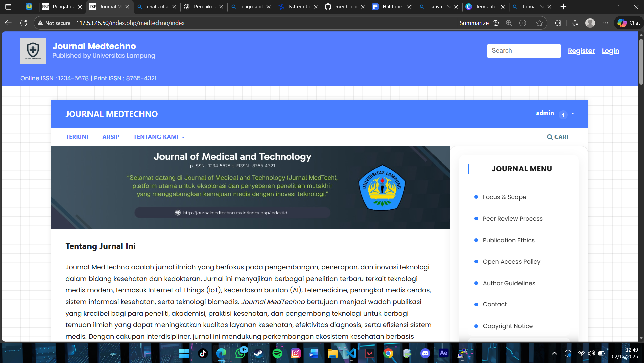Open the favorites list icon
Screen dimensions: 644x363
(x=575, y=23)
